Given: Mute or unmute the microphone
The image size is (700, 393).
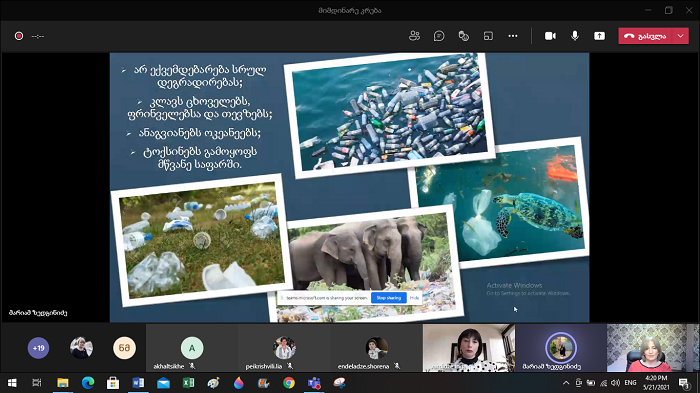Looking at the screenshot, I should (x=575, y=36).
